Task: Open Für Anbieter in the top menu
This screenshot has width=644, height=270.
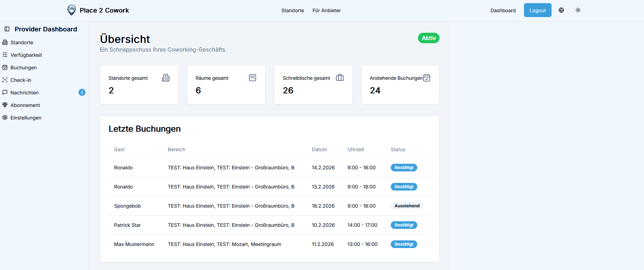Action: tap(326, 10)
